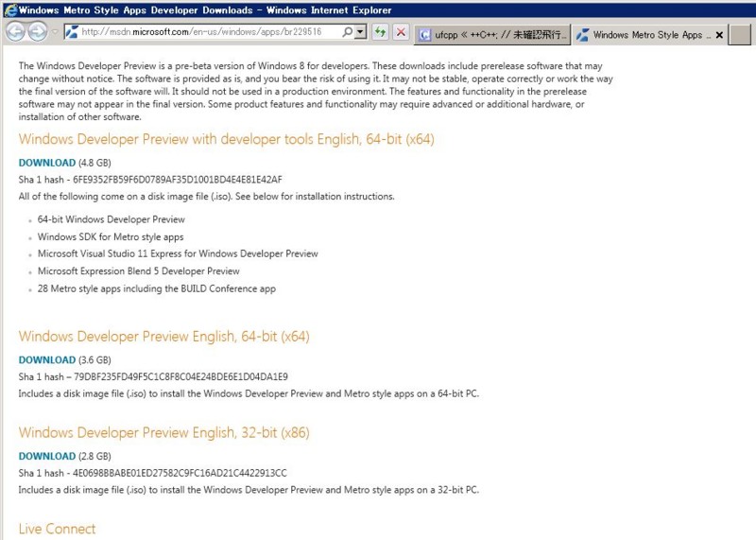Click heading Windows Developer Preview with developer tools
This screenshot has width=756, height=540.
point(226,139)
